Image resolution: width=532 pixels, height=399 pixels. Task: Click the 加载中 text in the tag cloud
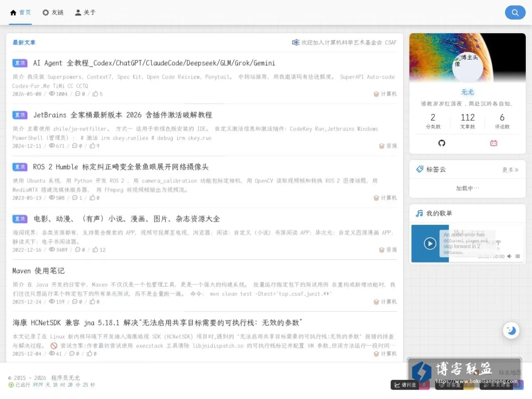(468, 188)
